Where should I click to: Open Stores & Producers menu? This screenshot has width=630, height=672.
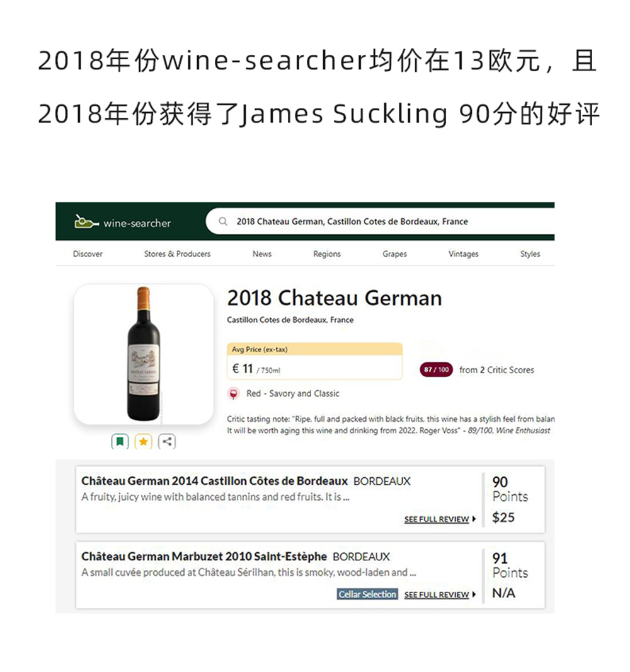coord(177,253)
